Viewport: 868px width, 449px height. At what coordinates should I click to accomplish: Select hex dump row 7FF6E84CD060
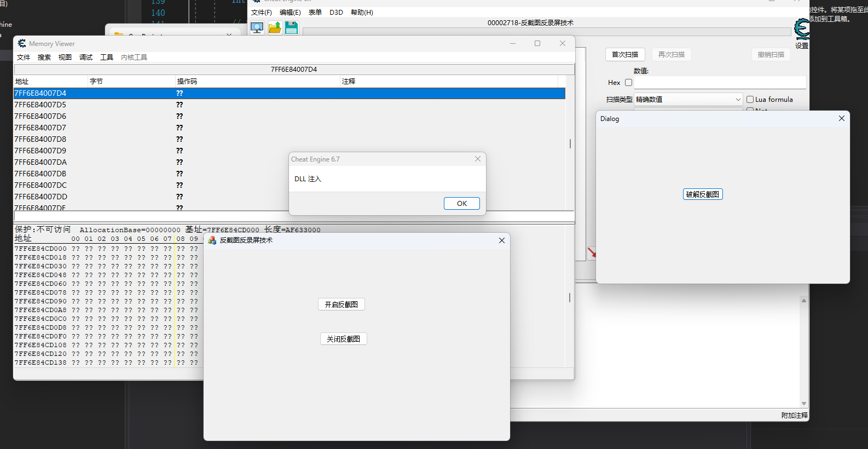(108, 284)
